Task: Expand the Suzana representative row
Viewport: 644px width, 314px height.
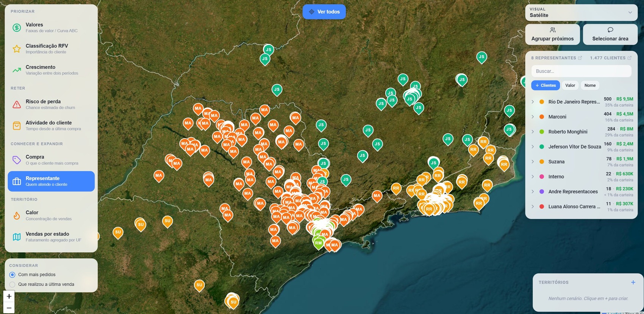Action: [533, 162]
